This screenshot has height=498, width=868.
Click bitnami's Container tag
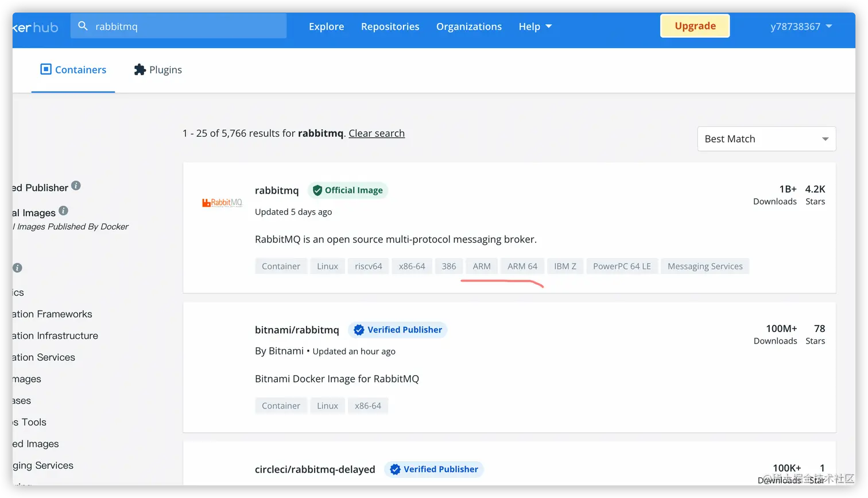tap(281, 406)
